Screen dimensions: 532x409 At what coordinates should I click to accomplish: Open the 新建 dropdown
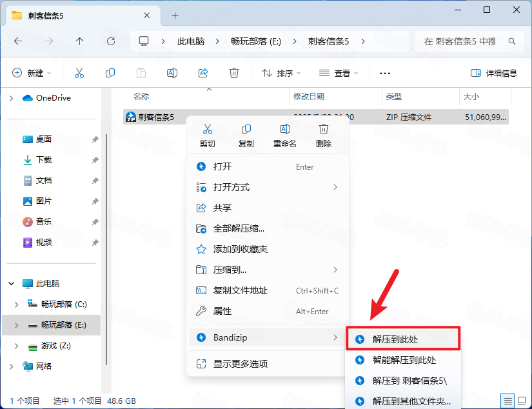[32, 73]
